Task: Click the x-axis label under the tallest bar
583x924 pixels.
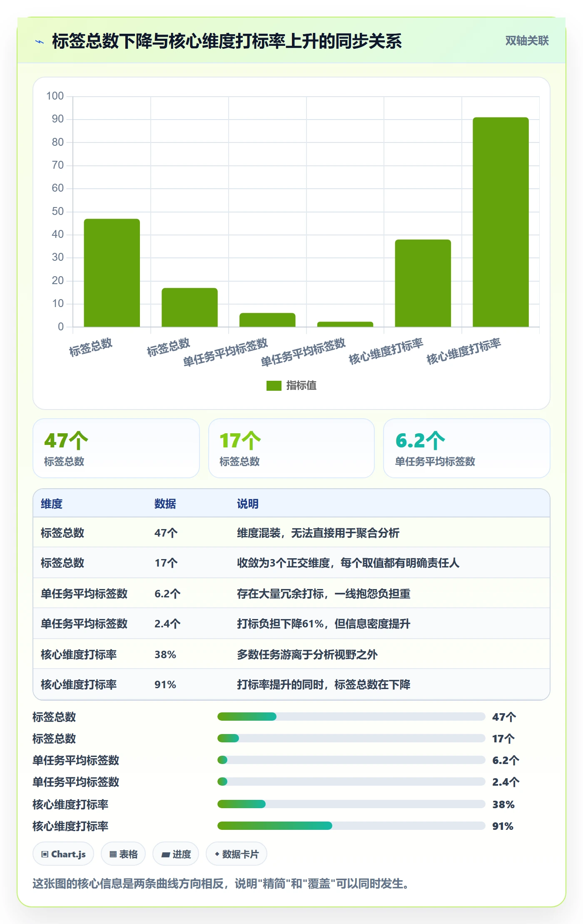Action: pyautogui.click(x=463, y=351)
